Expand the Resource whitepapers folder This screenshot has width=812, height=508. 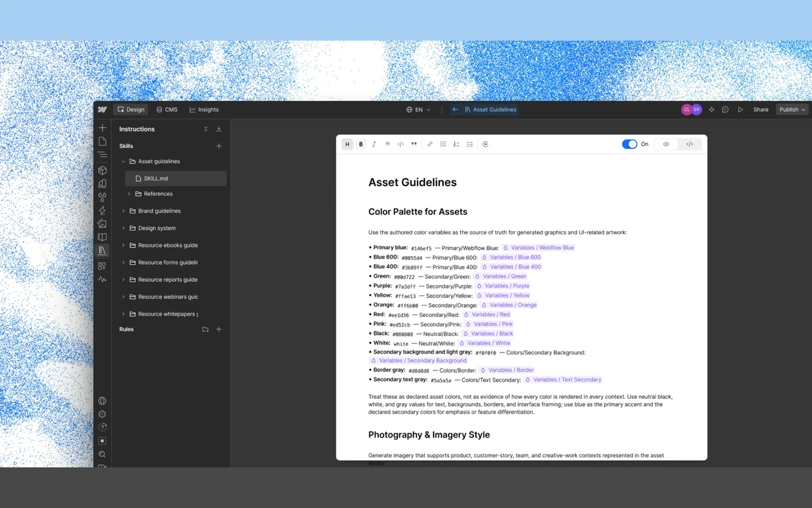(x=123, y=314)
